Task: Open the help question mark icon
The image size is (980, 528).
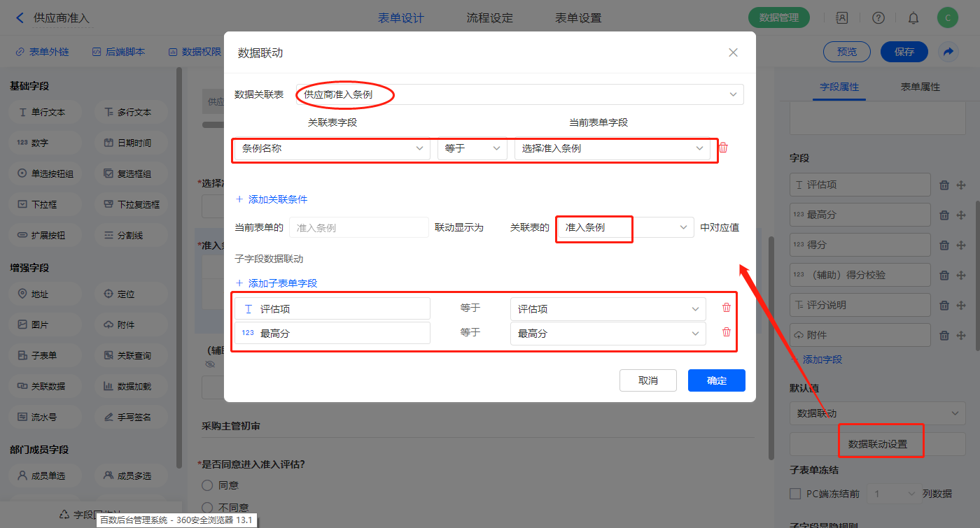Action: pos(878,18)
